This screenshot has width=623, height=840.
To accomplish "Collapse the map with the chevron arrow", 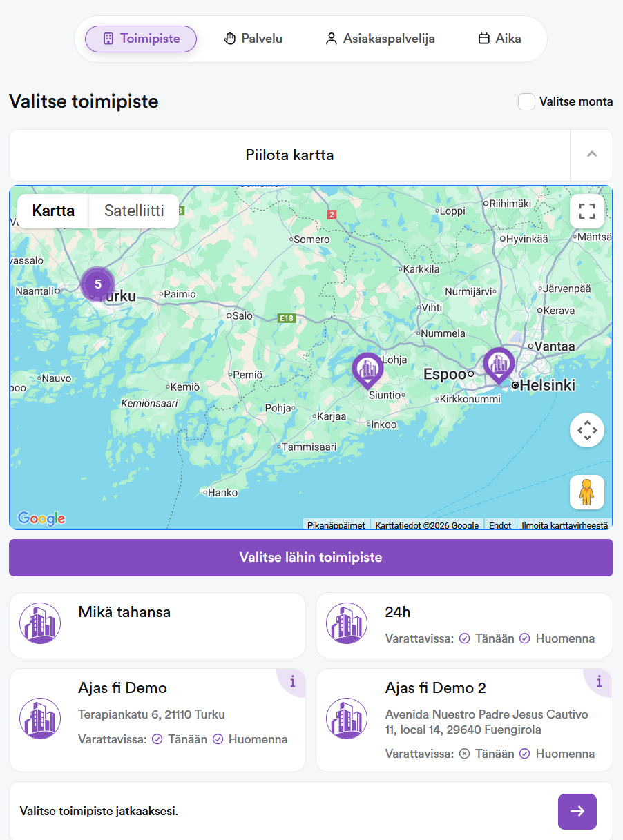I will (591, 155).
